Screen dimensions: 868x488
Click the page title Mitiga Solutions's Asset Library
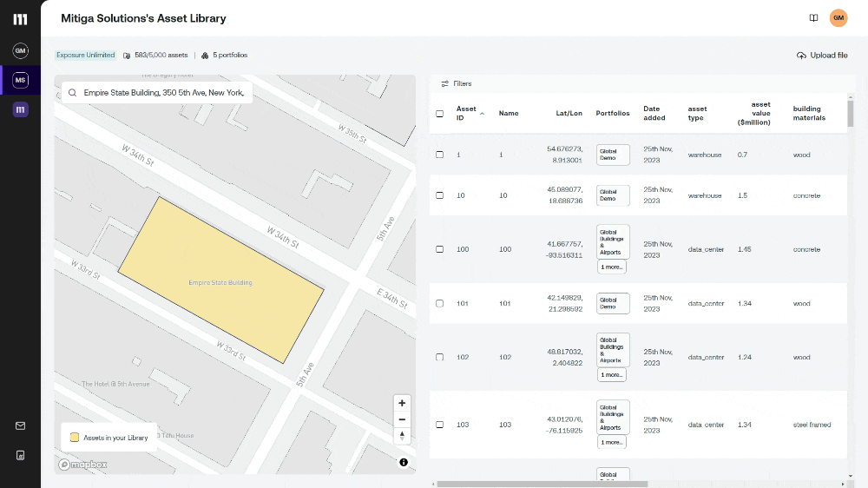143,18
